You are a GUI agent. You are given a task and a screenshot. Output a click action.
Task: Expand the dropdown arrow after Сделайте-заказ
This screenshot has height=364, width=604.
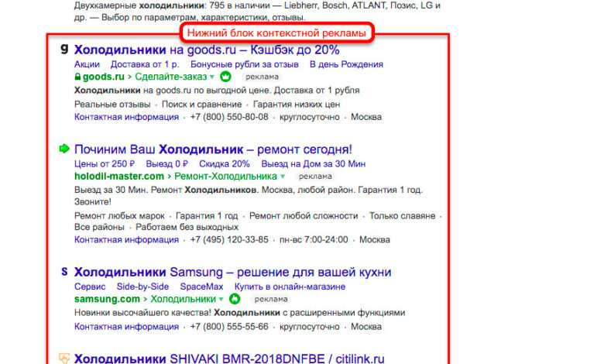(211, 77)
